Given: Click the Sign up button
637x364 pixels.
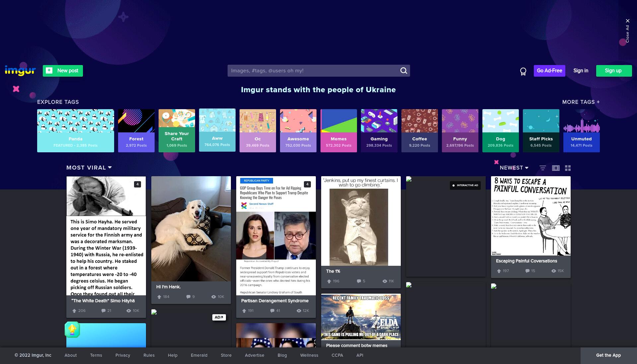Looking at the screenshot, I should 614,71.
